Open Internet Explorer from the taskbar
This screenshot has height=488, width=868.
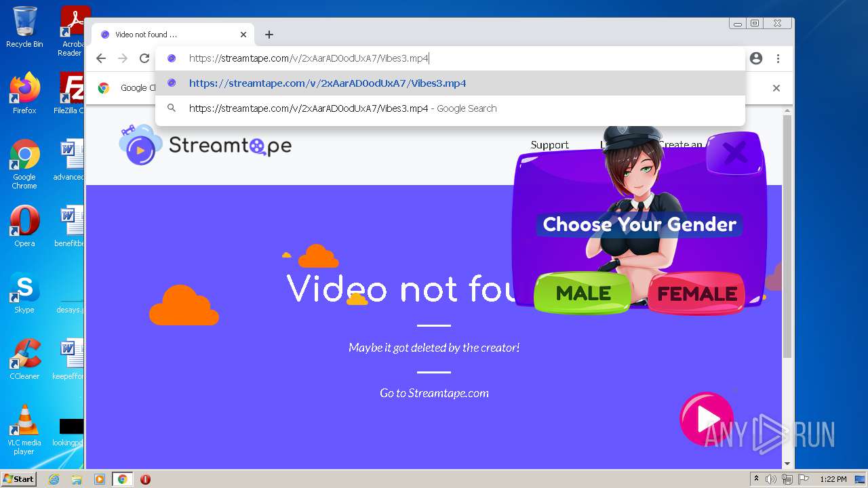tap(54, 479)
